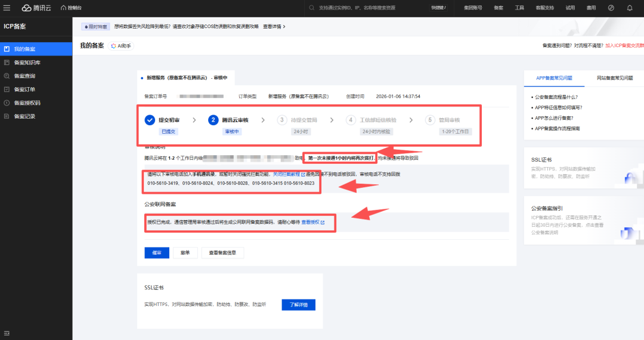The width and height of the screenshot is (644, 340).
Task: Select 我的备案 in sidebar
Action: 36,49
